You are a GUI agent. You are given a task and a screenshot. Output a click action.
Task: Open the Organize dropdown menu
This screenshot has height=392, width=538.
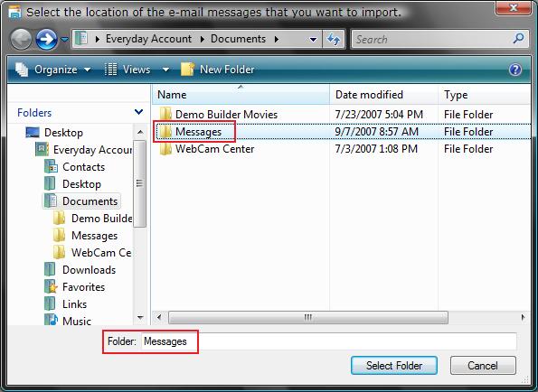tap(53, 70)
